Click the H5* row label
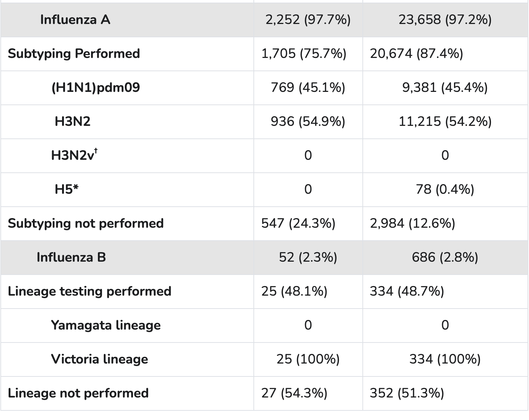 tap(66, 189)
